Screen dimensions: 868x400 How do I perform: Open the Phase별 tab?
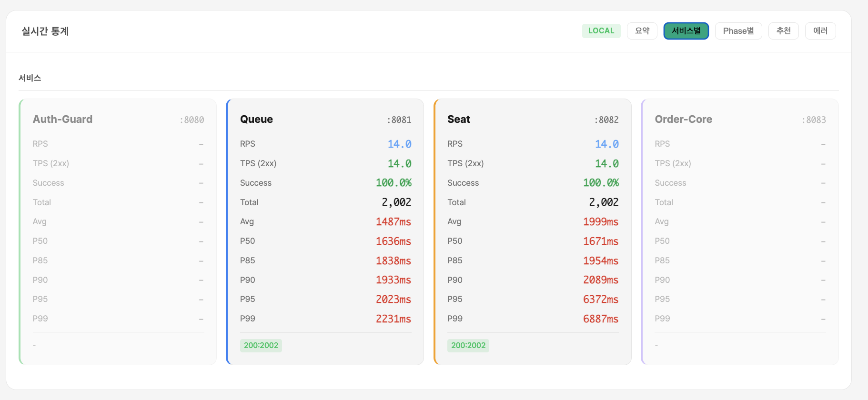(x=738, y=31)
